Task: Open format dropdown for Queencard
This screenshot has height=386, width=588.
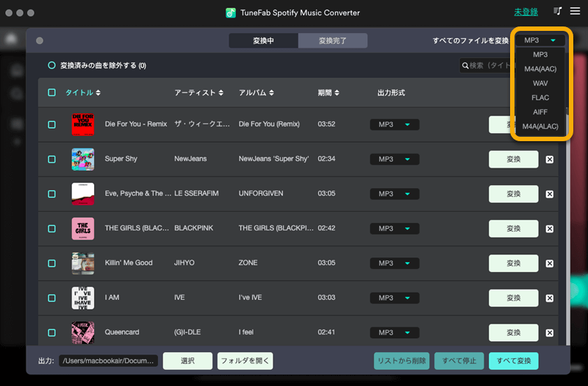Action: tap(395, 333)
